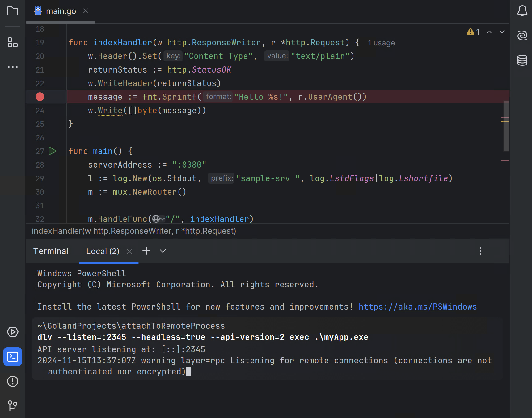Open the AI Assistant spiral icon

click(x=522, y=36)
